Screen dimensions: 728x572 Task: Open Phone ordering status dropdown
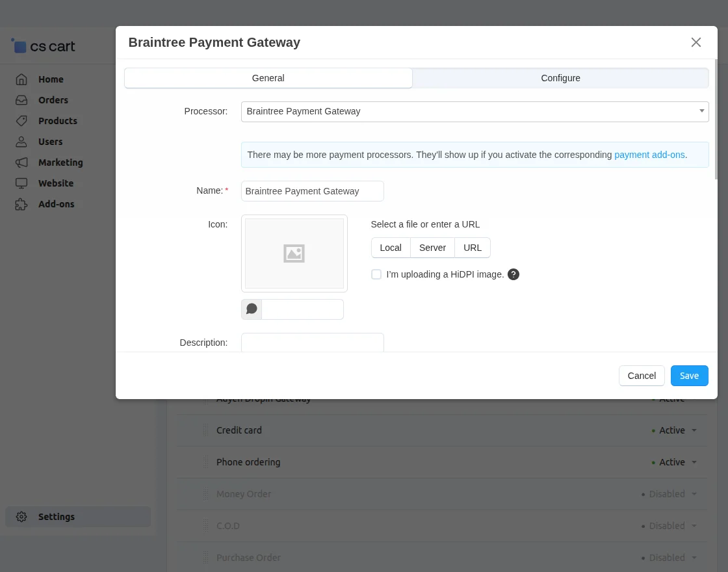[674, 462]
